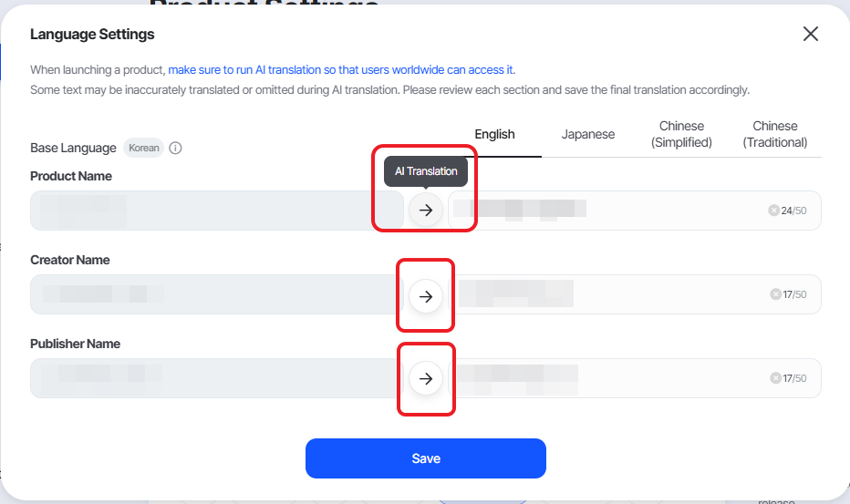Click the Korean base language badge
This screenshot has height=504, width=850.
pyautogui.click(x=144, y=148)
